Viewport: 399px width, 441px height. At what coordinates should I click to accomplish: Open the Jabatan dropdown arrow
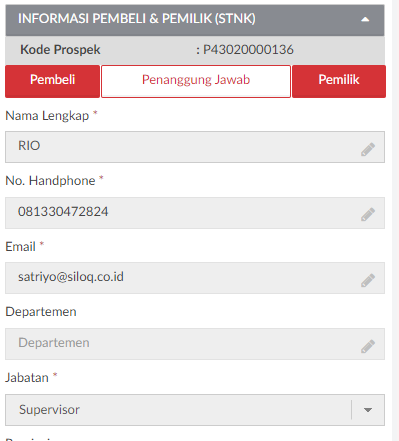click(368, 410)
